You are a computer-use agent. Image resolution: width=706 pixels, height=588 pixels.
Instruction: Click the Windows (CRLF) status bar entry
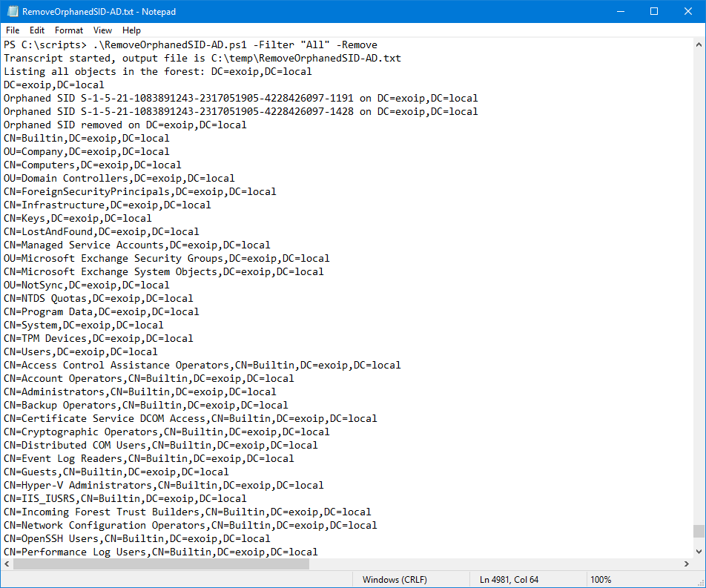(395, 579)
